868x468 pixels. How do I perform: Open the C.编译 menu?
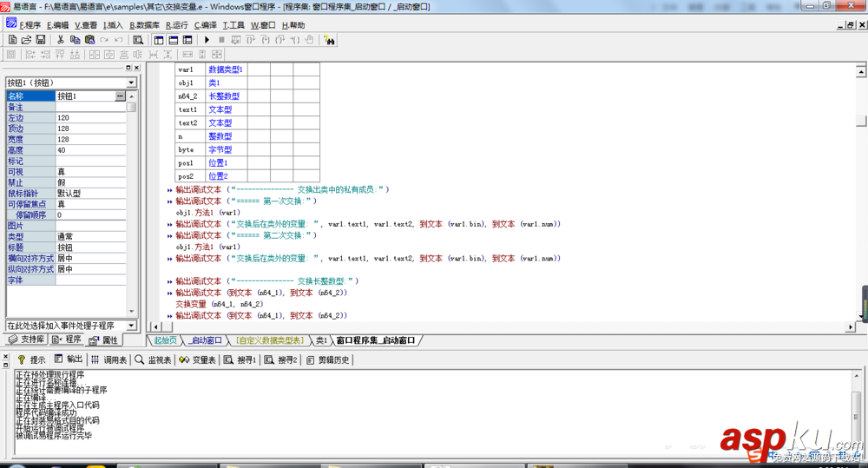[206, 25]
